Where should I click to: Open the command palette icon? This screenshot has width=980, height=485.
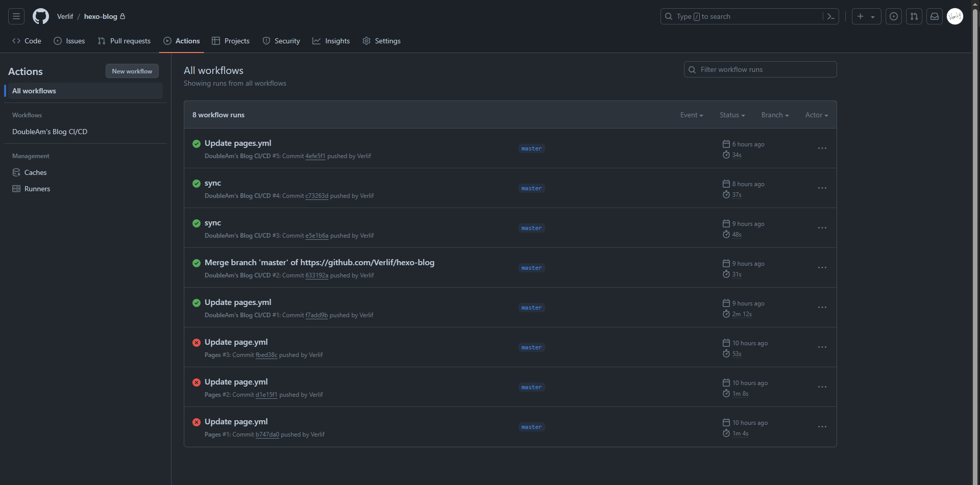830,16
